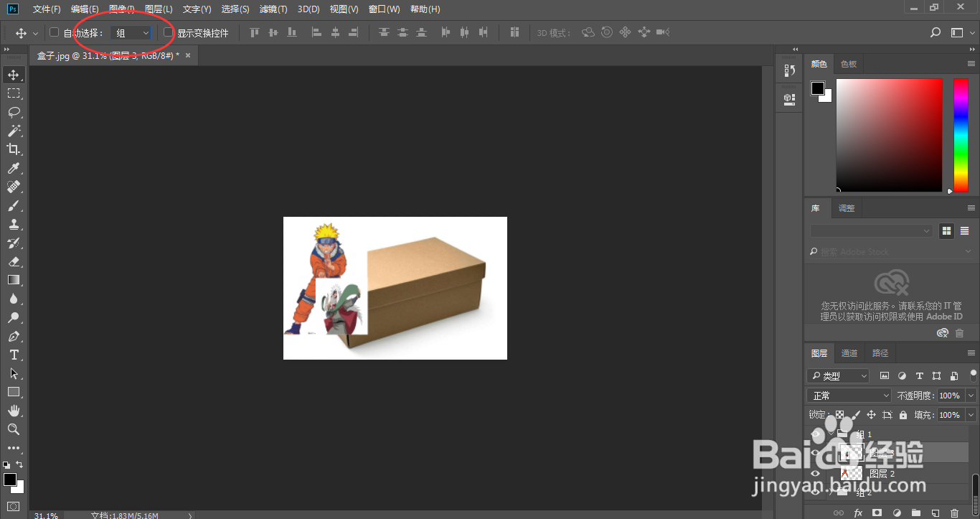
Task: Open the Move tool preset picker arrow
Action: [x=36, y=33]
